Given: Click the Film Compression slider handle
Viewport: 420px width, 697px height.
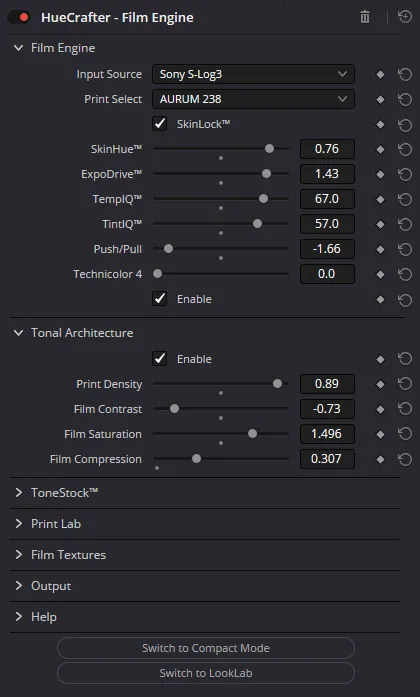Looking at the screenshot, I should [196, 459].
